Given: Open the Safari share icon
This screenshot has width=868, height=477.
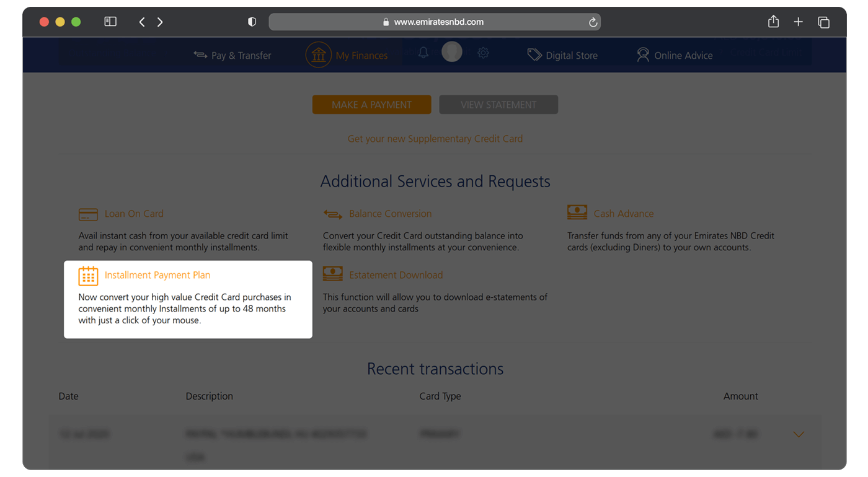Looking at the screenshot, I should click(x=773, y=22).
